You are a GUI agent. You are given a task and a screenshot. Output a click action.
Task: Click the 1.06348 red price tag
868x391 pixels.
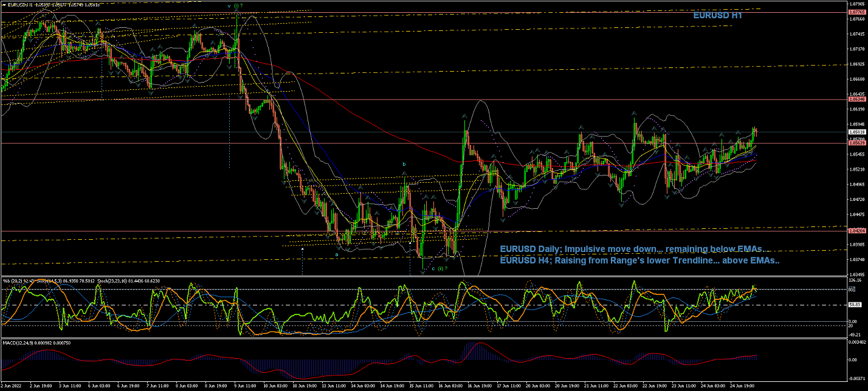pos(858,99)
